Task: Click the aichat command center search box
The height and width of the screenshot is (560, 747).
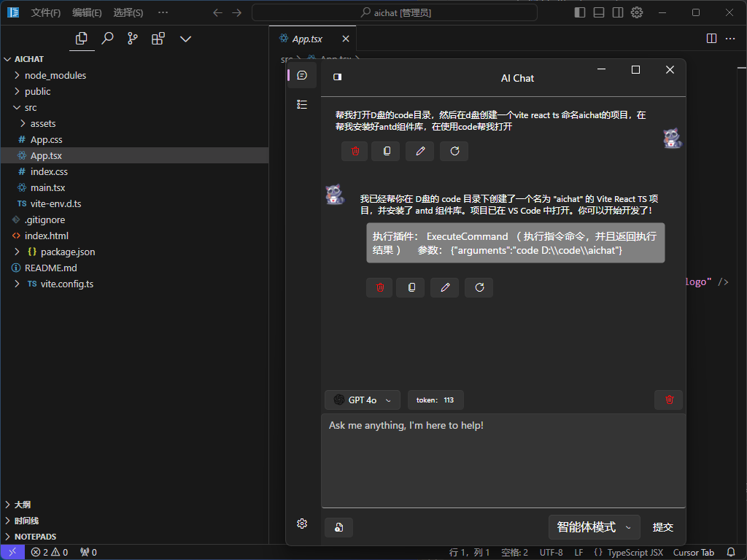Action: [x=395, y=13]
